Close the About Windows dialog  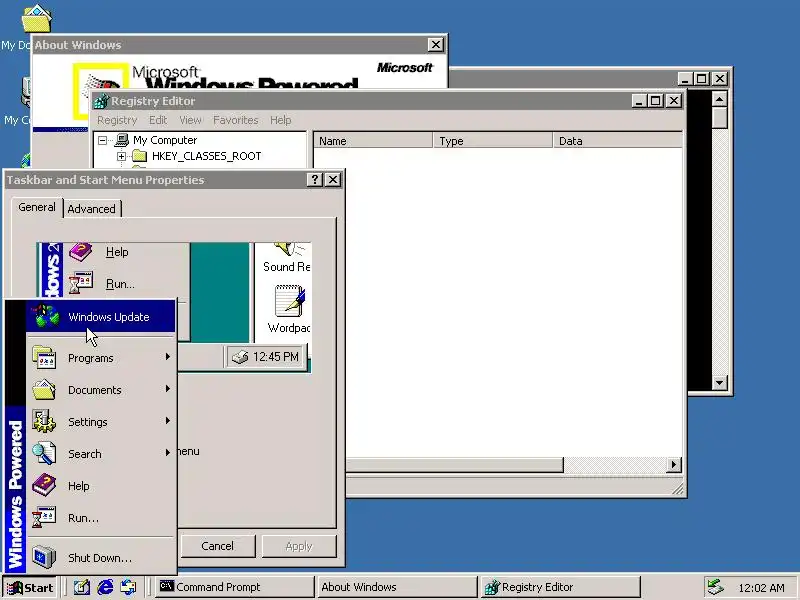click(x=435, y=44)
